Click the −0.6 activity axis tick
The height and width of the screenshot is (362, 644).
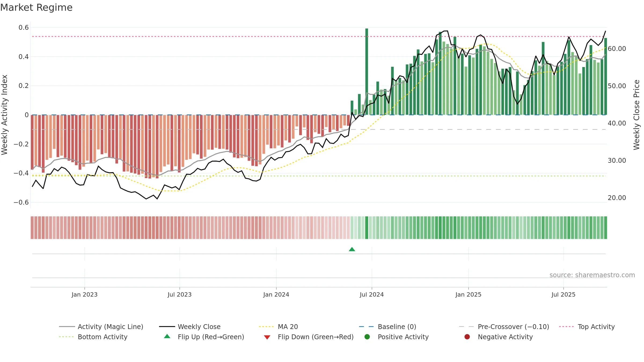coord(21,202)
